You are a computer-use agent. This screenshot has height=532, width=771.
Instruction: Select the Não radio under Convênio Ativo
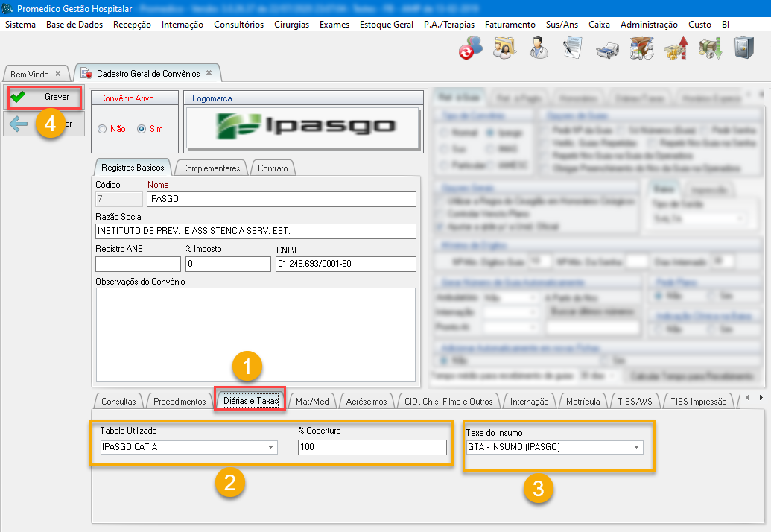103,129
